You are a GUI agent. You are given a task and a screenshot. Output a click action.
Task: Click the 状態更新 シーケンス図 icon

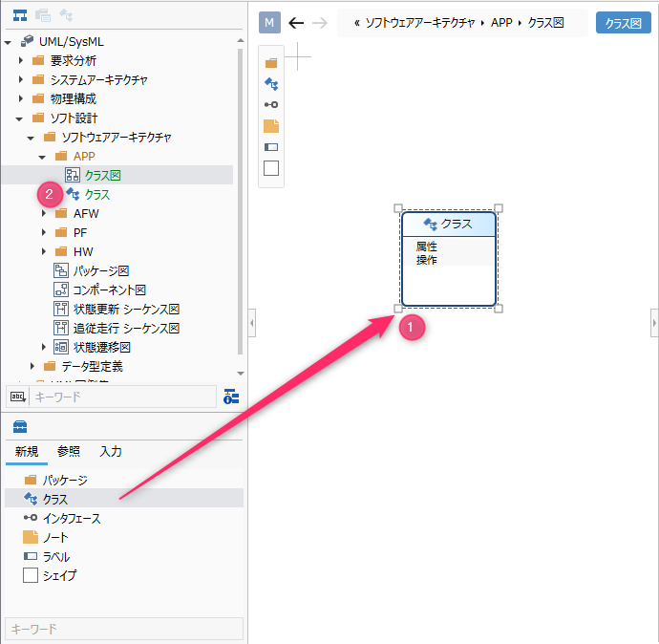[61, 309]
